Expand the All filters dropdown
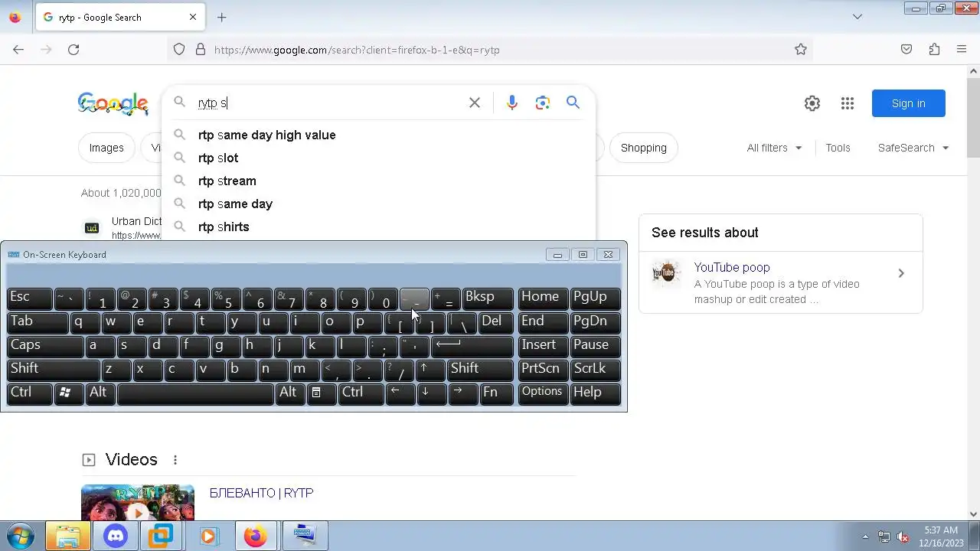 click(774, 148)
